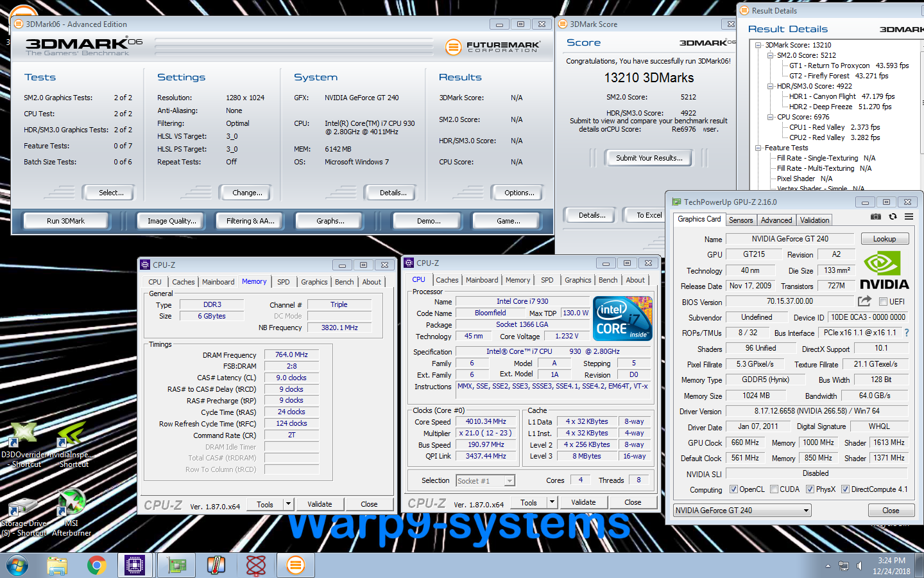Show hidden tray icons arrow

click(x=828, y=566)
